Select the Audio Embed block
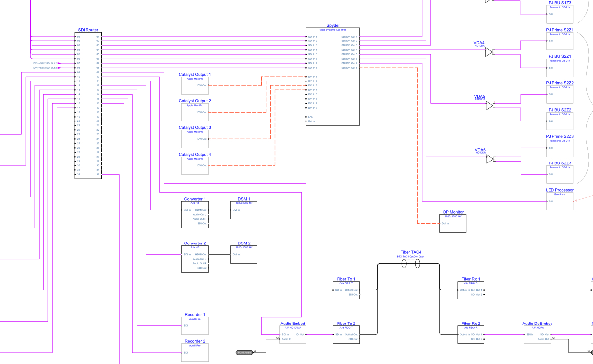This screenshot has height=364, width=593. [293, 335]
